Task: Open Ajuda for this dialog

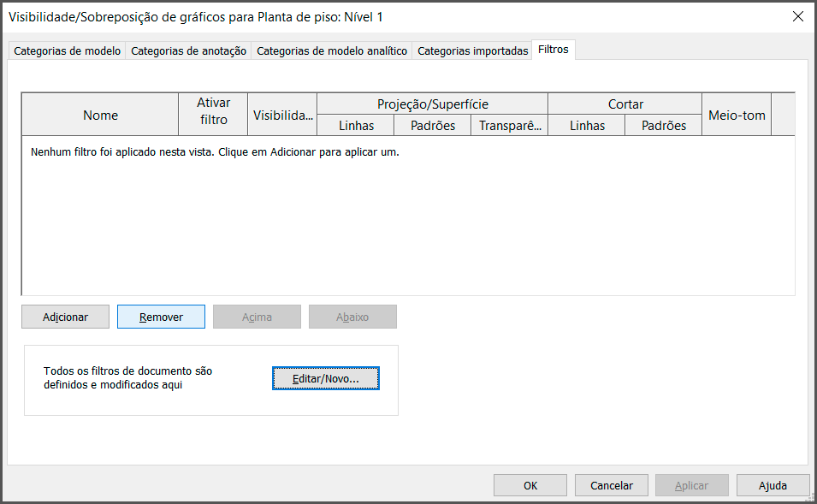Action: tap(773, 485)
